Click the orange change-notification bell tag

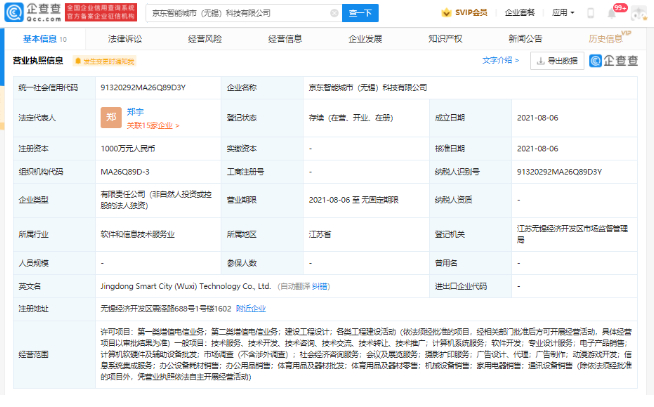pos(104,61)
